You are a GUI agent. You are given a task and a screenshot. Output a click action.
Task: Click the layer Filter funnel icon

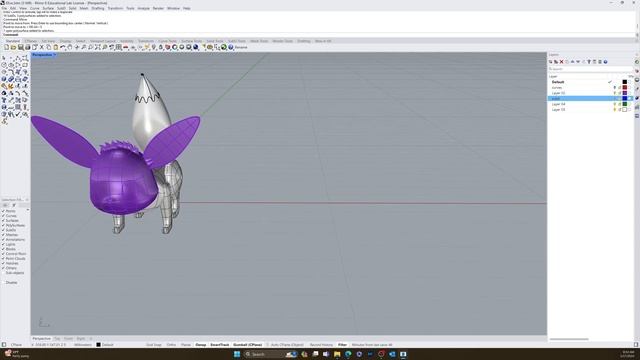[x=589, y=62]
